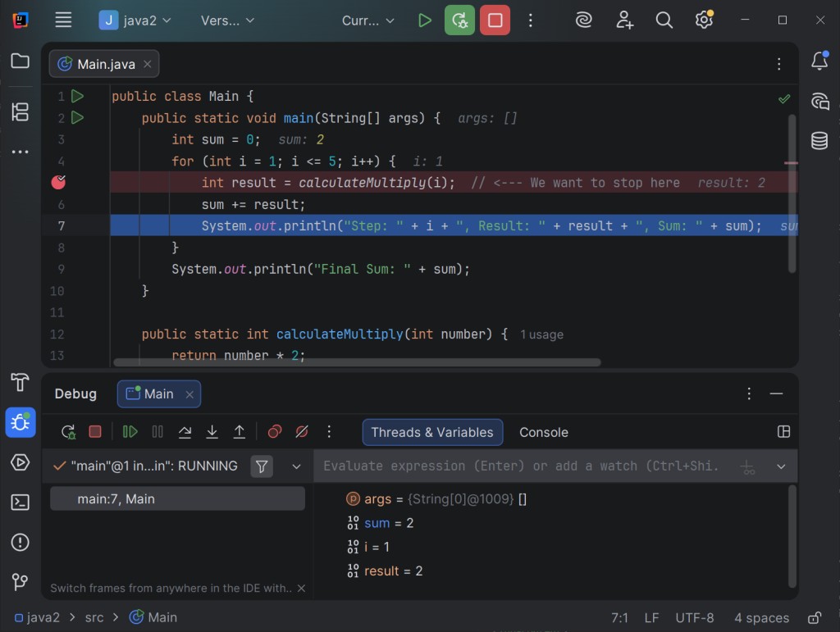The width and height of the screenshot is (840, 632).
Task: Open More Actions menu beside the Stop button
Action: tap(531, 20)
